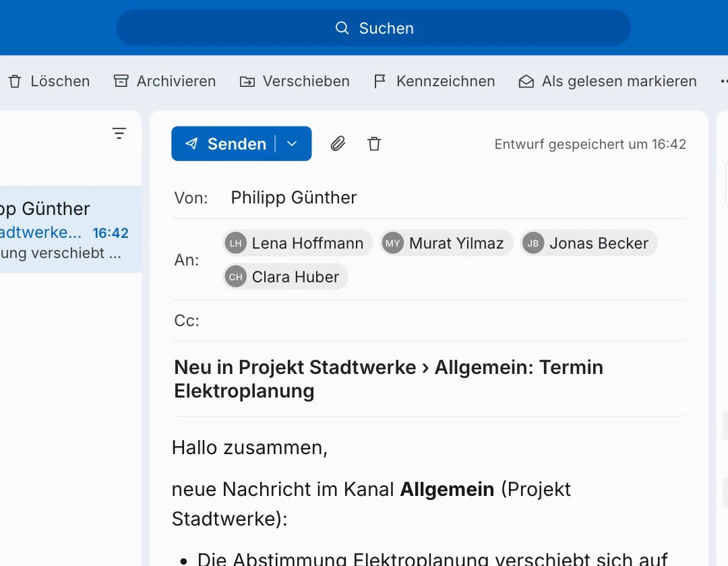Send the draft with Senden

click(224, 144)
